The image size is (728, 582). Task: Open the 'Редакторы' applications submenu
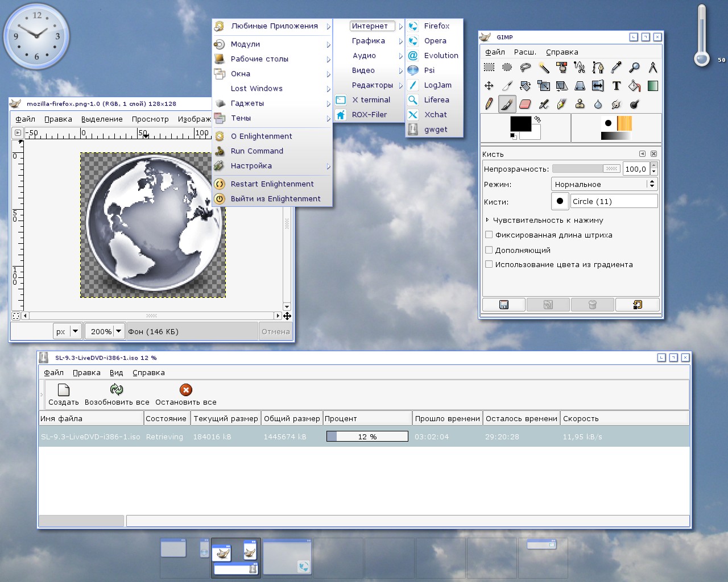(x=369, y=85)
